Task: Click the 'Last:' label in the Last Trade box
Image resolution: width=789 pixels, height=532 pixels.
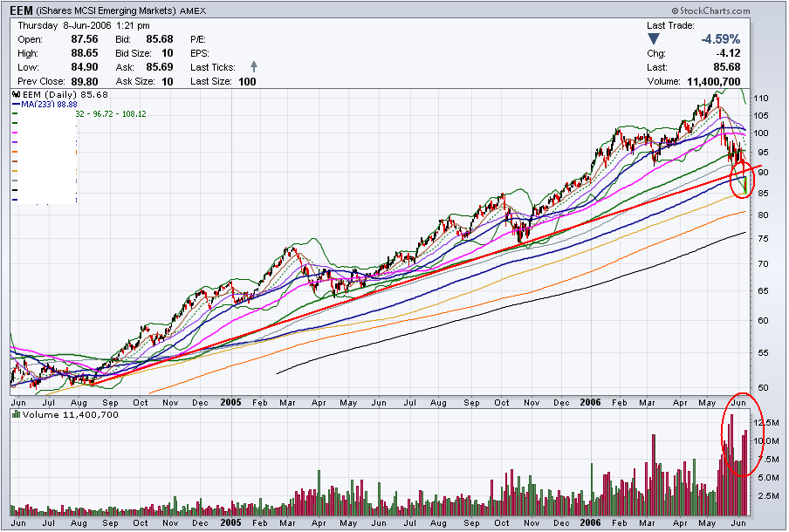Action: click(x=657, y=67)
